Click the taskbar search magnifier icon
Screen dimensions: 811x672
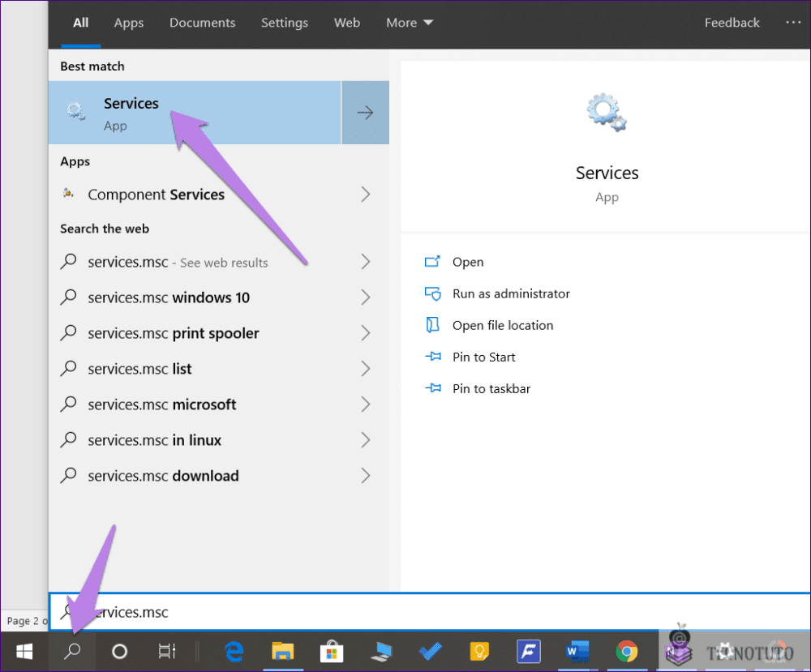coord(72,651)
